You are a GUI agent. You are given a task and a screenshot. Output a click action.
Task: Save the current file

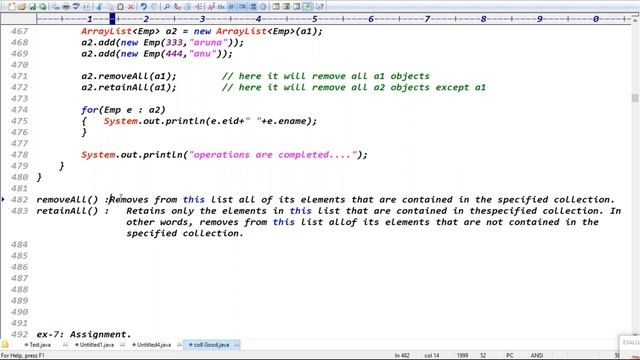32,7
